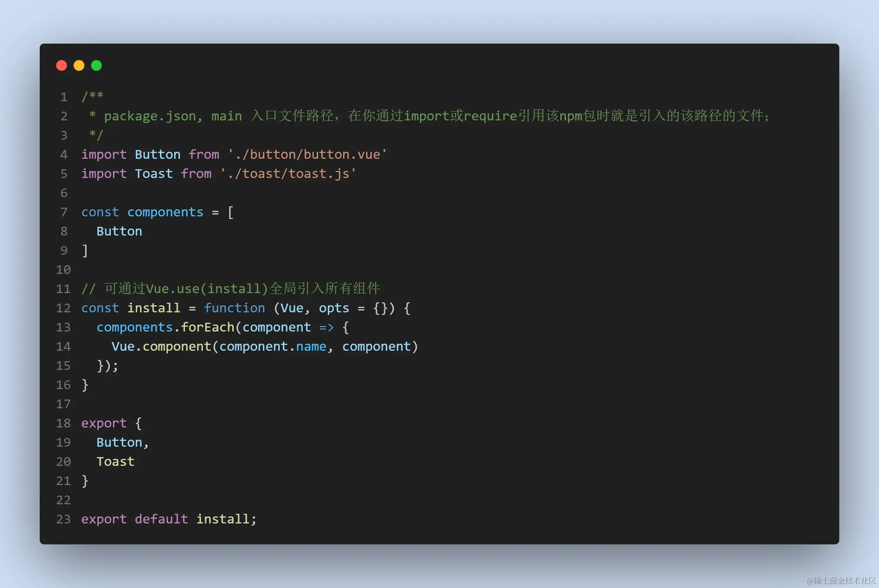This screenshot has height=588, width=879.
Task: Click the green traffic light circle
Action: coord(96,65)
